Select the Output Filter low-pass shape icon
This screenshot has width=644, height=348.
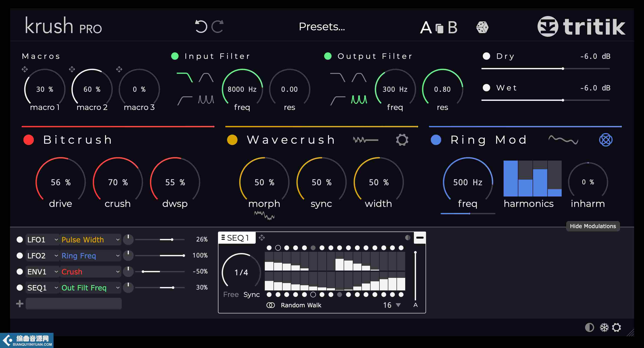coord(338,77)
